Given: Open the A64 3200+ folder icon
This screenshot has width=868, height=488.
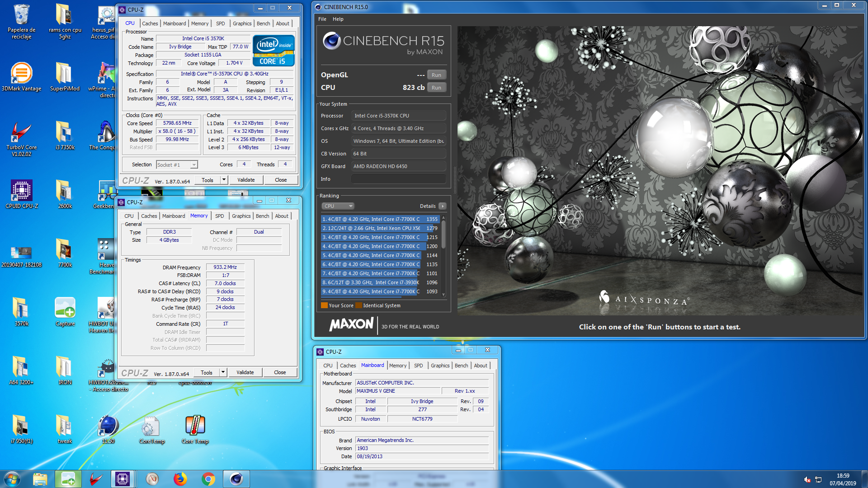Looking at the screenshot, I should click(x=21, y=371).
